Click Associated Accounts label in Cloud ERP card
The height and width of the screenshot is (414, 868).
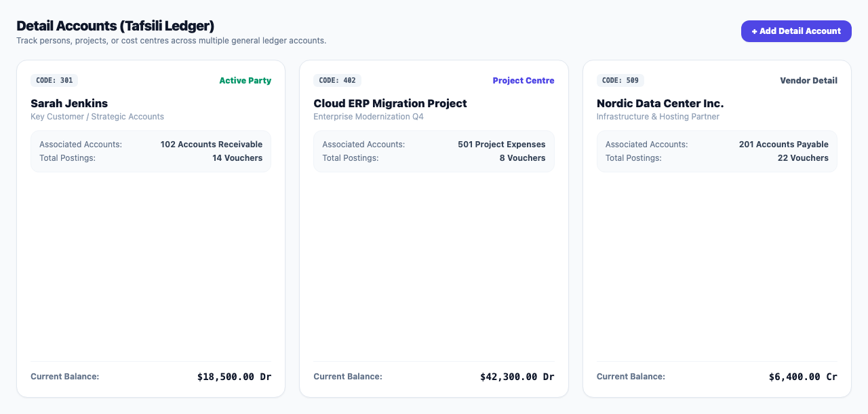pos(363,145)
